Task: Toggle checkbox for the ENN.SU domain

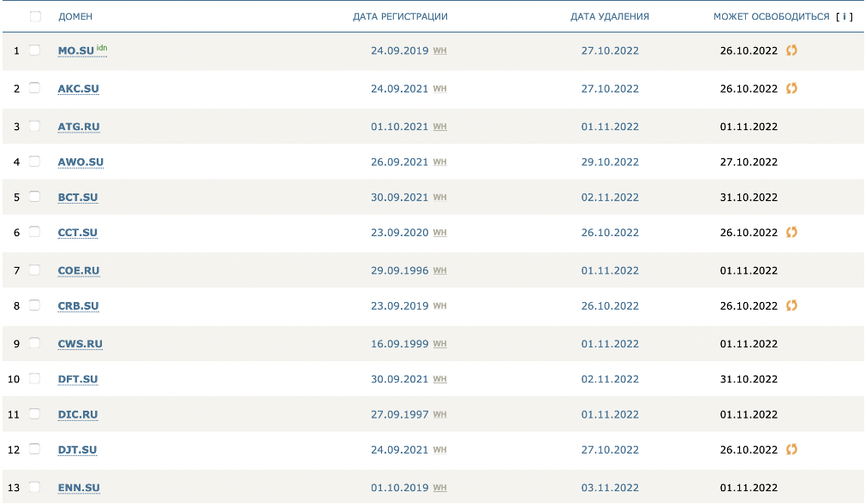Action: [x=35, y=488]
